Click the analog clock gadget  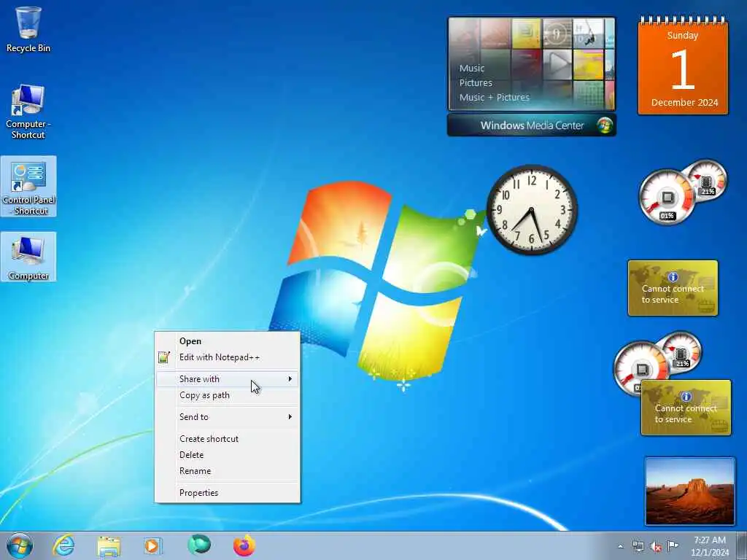pyautogui.click(x=532, y=209)
